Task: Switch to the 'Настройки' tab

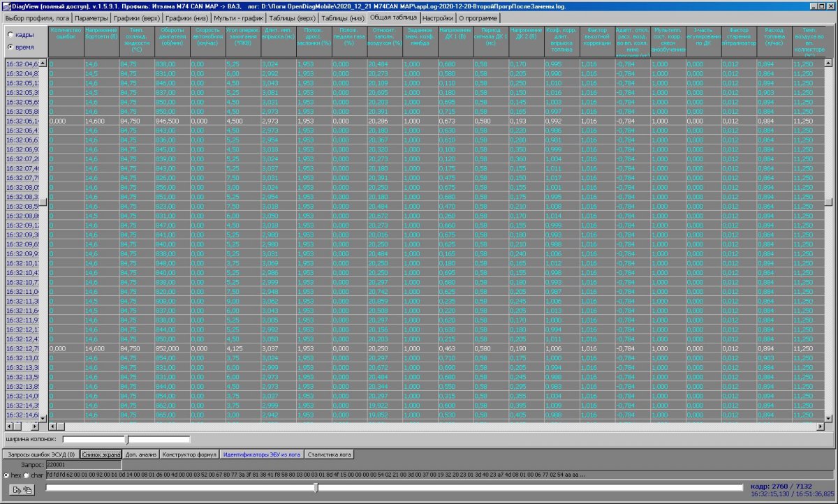Action: pyautogui.click(x=438, y=17)
